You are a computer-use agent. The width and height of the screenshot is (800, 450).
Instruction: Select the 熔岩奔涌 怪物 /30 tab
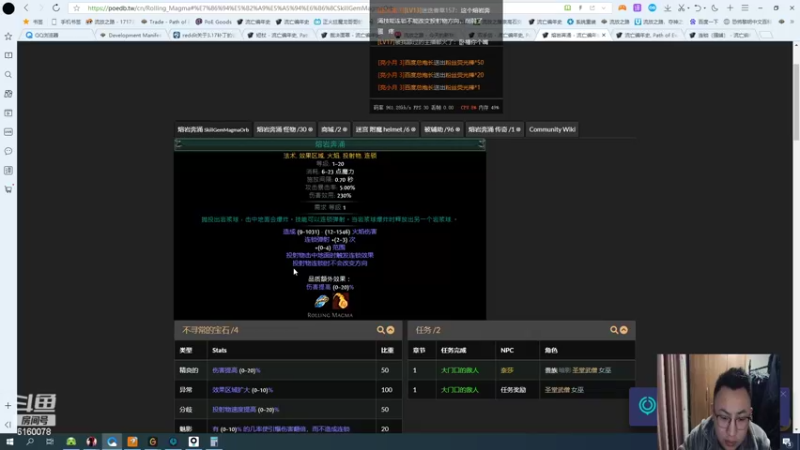[x=284, y=130]
